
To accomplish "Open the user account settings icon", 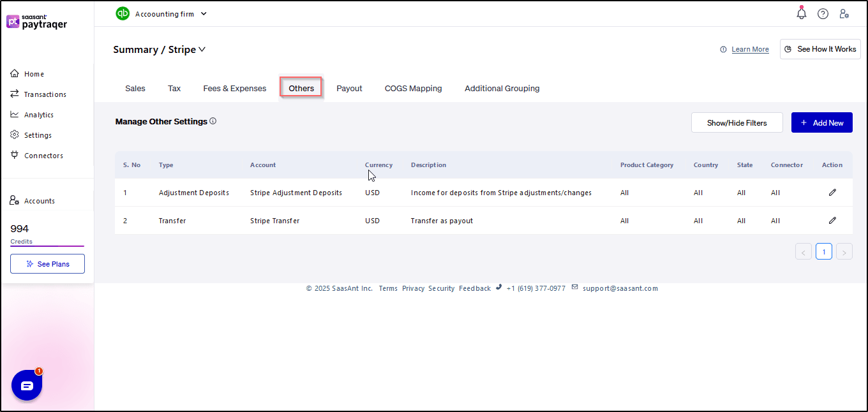I will click(x=844, y=13).
